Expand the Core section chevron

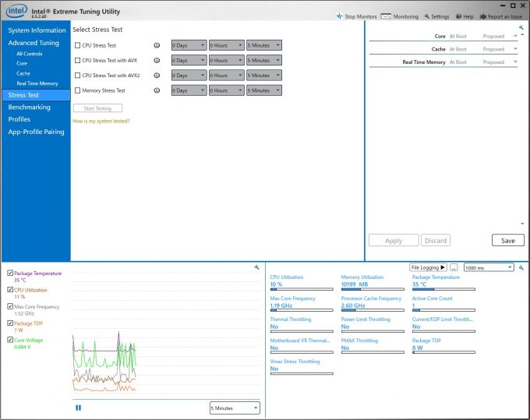[515, 36]
